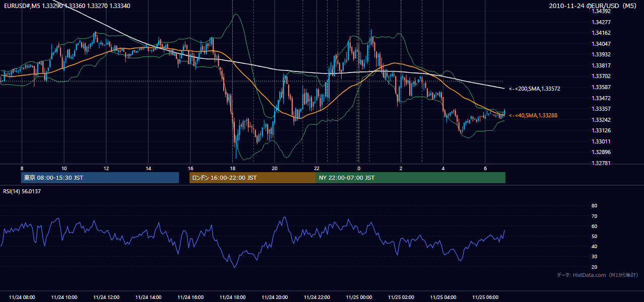This screenshot has width=644, height=302.
Task: Click the 11/24 14:00 time label
Action: tap(148, 297)
